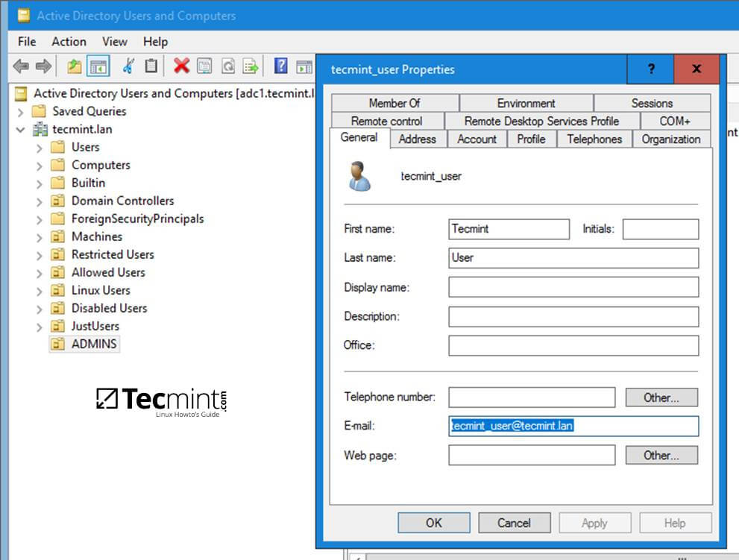
Task: Click the Apply button
Action: point(594,523)
